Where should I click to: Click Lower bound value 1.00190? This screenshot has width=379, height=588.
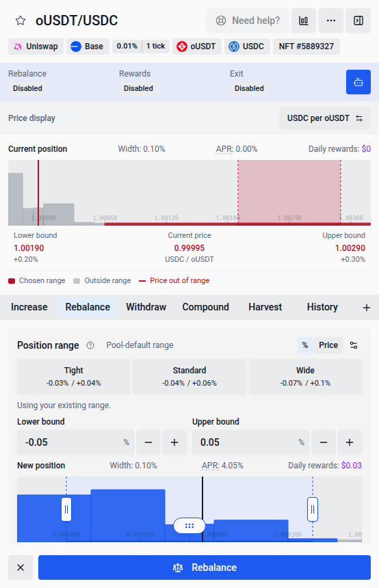[x=29, y=248]
